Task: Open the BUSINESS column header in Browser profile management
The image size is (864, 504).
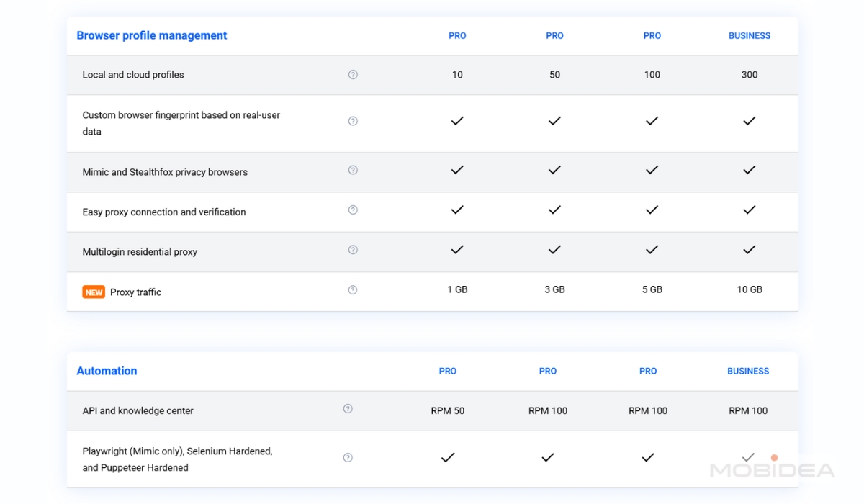Action: [750, 35]
